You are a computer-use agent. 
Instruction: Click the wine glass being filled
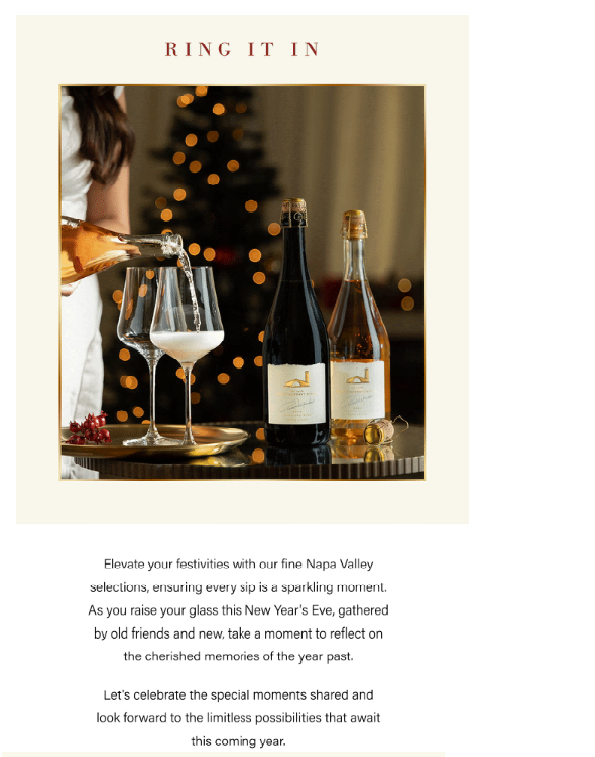coord(186,355)
